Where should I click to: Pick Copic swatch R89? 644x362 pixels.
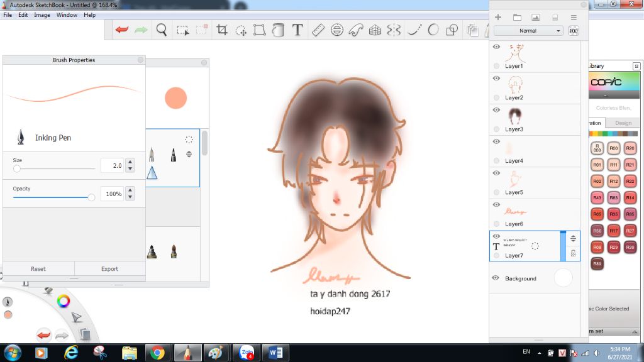coord(597,263)
